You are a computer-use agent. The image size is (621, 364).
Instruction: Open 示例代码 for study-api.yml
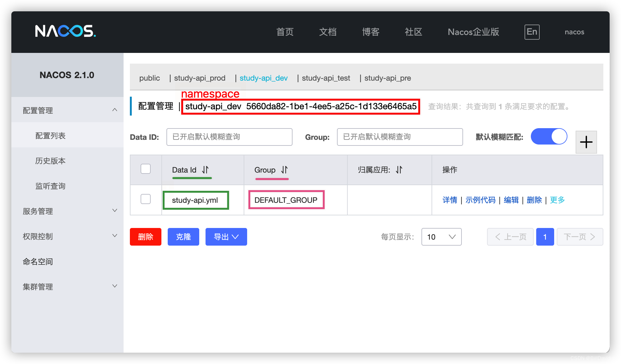pyautogui.click(x=480, y=200)
